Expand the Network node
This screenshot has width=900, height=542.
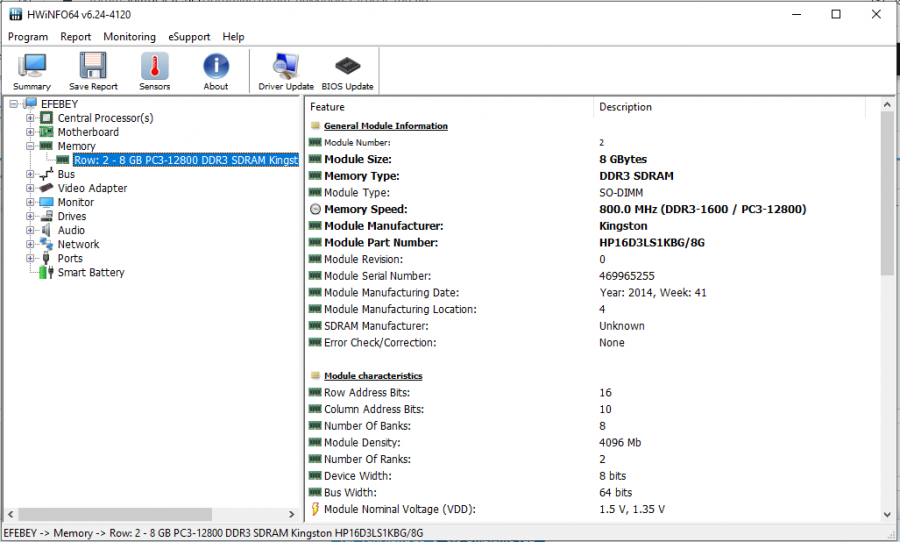30,245
